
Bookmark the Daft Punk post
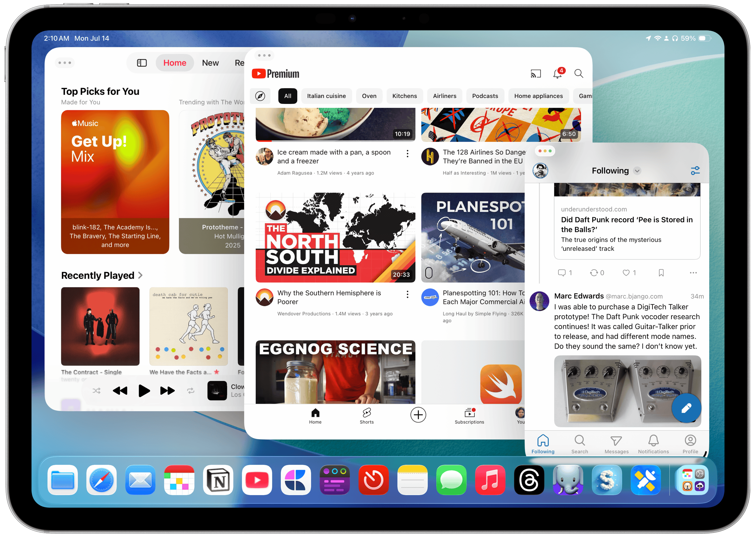[x=661, y=273]
